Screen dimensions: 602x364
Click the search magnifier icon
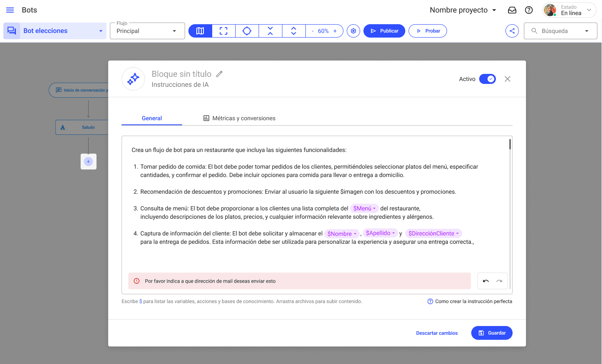(x=534, y=31)
